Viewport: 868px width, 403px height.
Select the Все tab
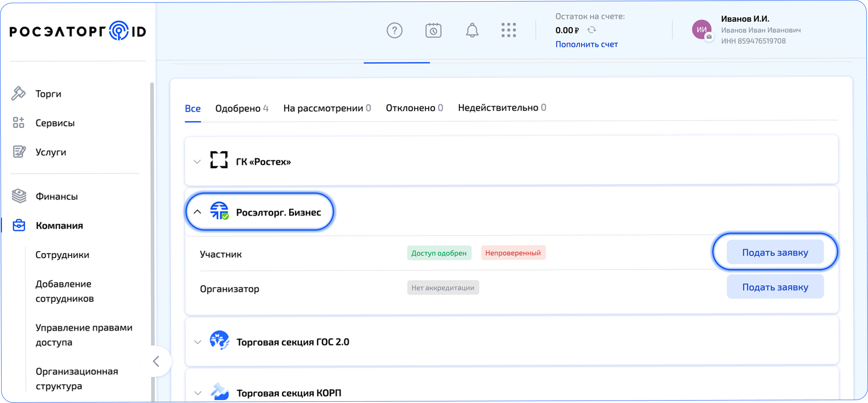click(193, 108)
